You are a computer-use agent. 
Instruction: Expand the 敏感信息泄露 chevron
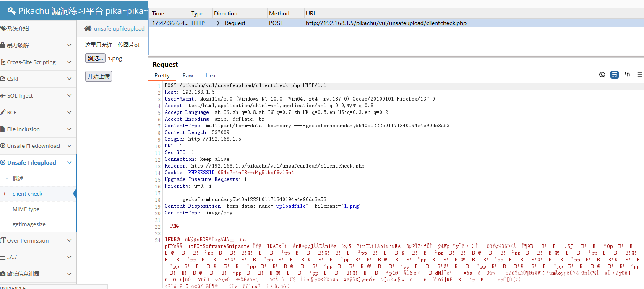(x=69, y=274)
